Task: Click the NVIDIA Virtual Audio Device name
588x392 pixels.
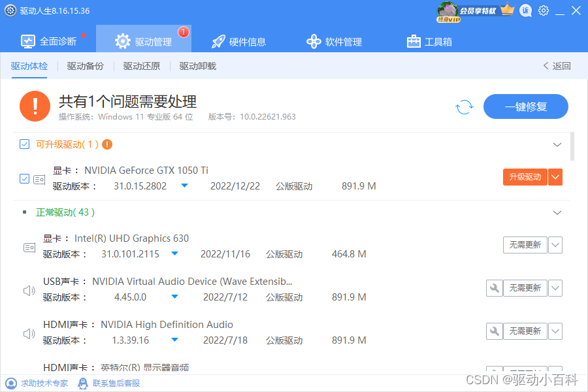Action: (192, 282)
